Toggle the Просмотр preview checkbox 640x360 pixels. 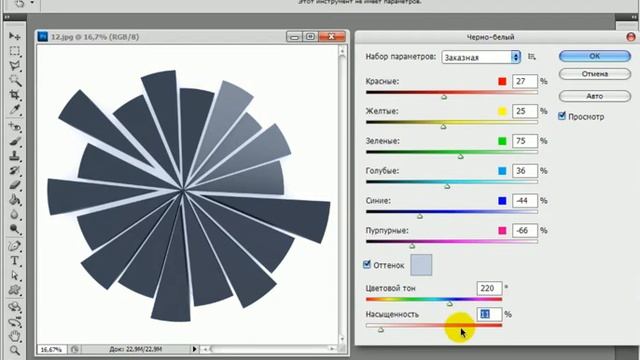click(x=562, y=116)
